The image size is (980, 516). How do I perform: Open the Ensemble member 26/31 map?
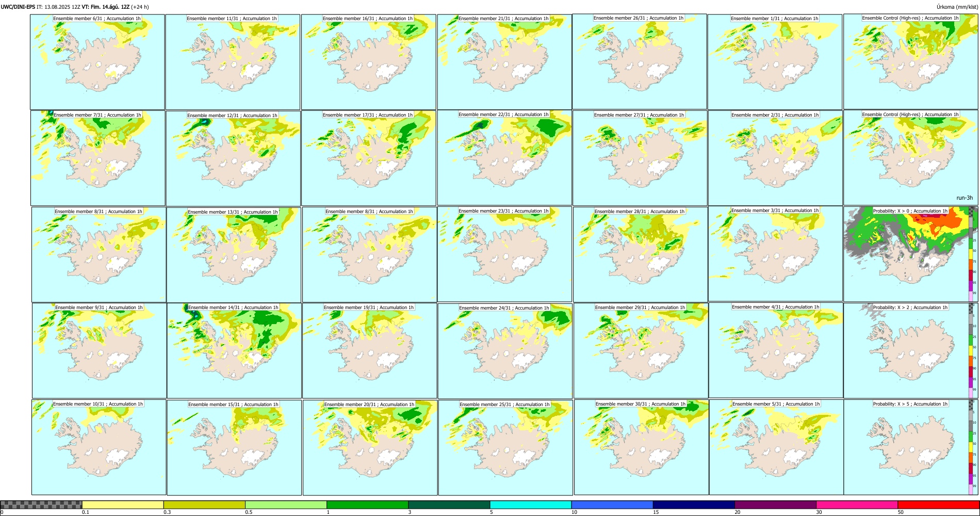640,62
